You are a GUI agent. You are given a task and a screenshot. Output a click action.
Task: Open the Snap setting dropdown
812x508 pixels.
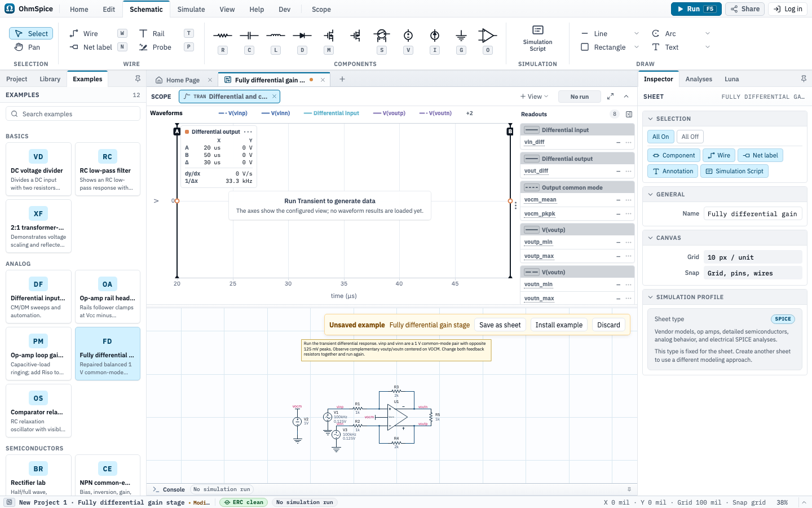[753, 273]
